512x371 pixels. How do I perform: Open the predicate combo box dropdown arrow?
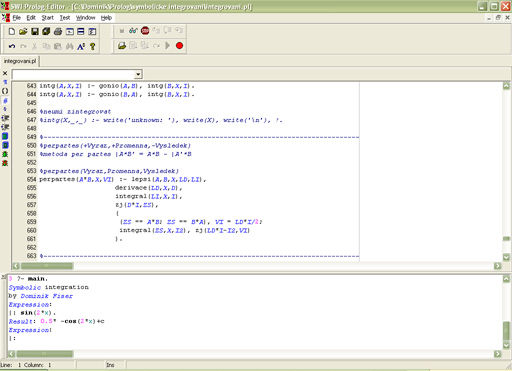pos(138,74)
